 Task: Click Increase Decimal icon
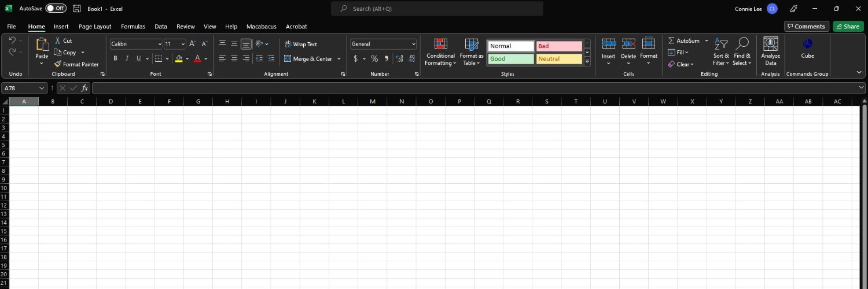coord(399,58)
